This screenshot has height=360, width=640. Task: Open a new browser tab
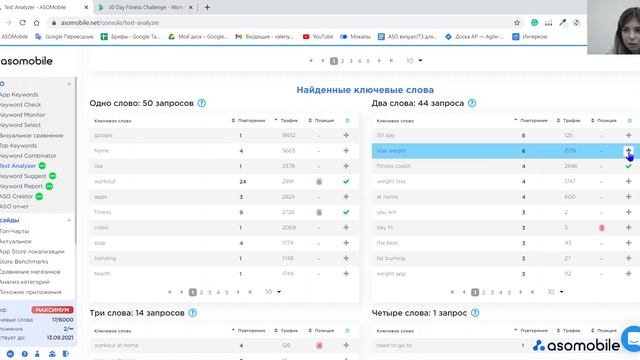coord(207,7)
